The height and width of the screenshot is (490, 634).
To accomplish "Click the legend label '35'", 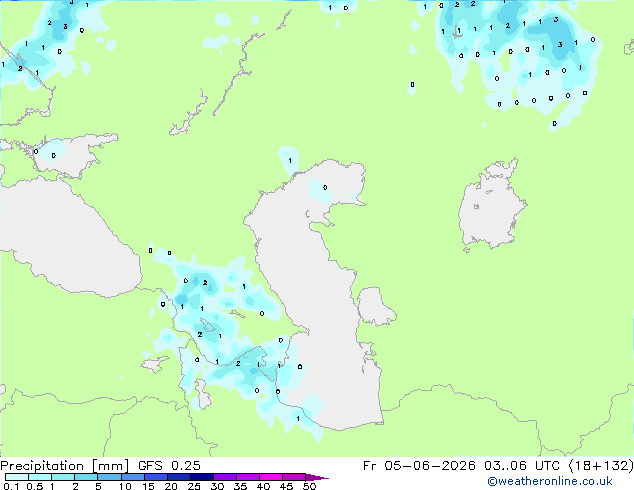I will point(240,486).
